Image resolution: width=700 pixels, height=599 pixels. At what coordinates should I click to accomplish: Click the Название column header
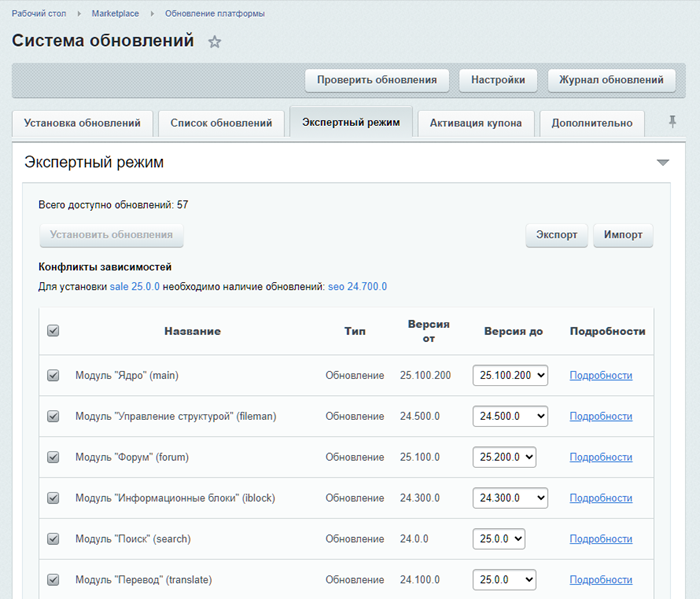(x=192, y=331)
